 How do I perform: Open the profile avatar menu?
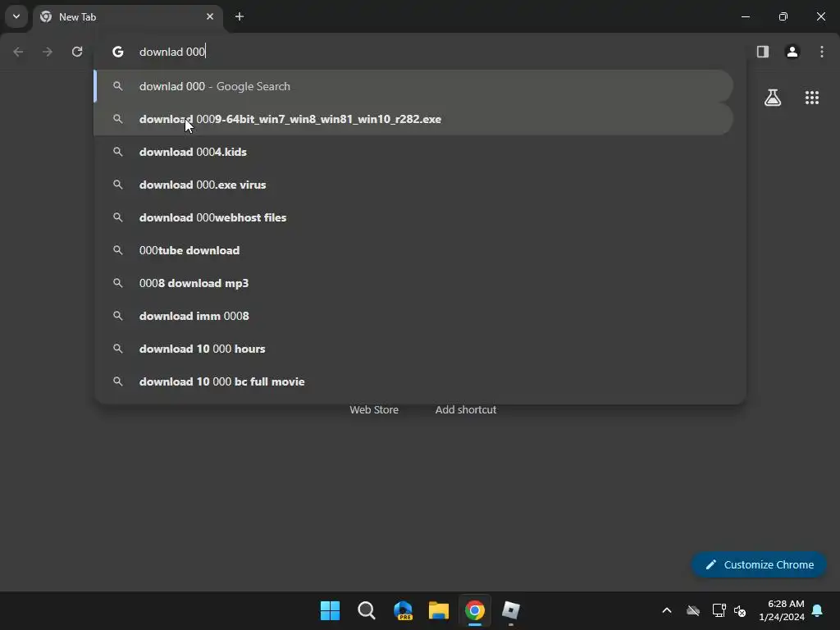[x=792, y=52]
